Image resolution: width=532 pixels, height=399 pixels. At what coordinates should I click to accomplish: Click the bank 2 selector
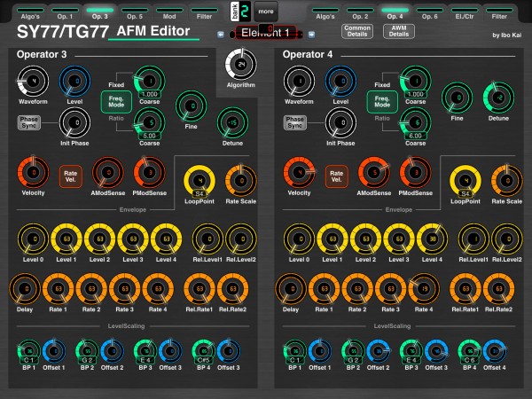[240, 12]
